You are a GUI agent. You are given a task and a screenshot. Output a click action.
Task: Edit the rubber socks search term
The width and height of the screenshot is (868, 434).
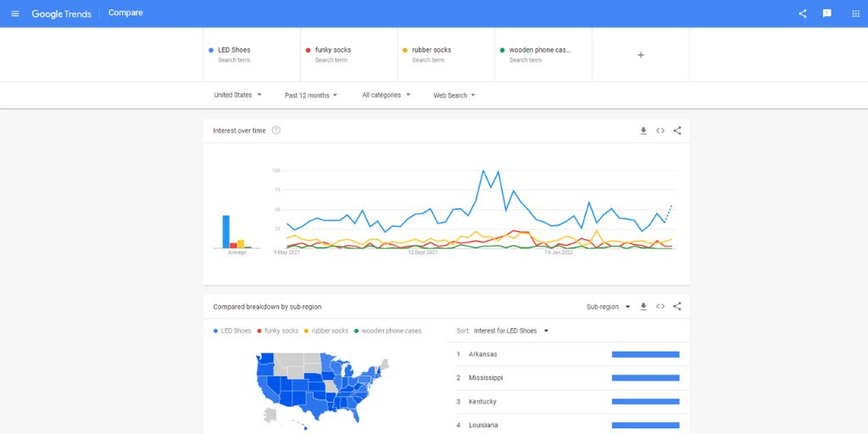[x=446, y=55]
